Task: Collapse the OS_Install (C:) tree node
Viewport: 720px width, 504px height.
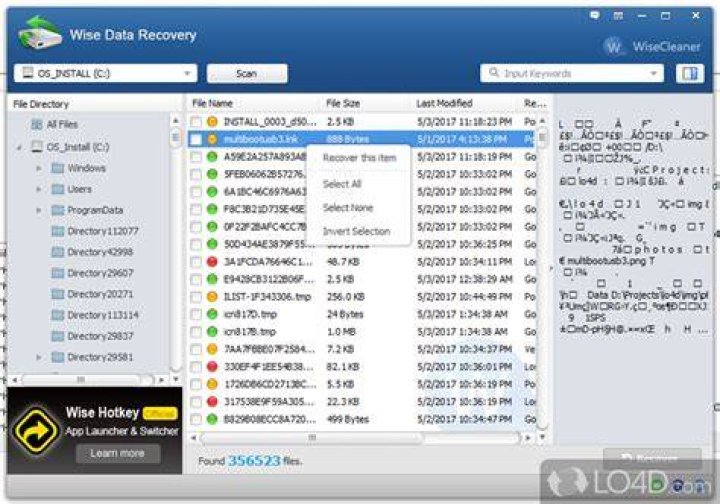Action: (19, 147)
